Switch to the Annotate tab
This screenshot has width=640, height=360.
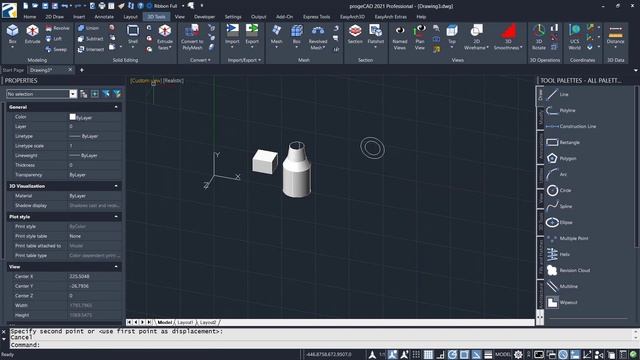tap(104, 17)
